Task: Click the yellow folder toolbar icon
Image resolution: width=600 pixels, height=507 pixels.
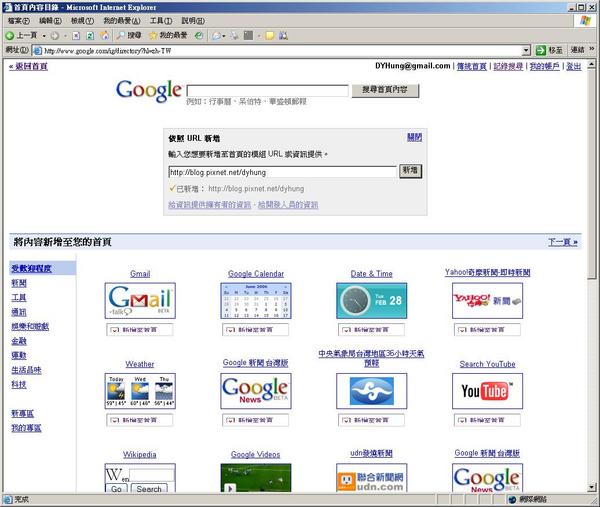Action: pyautogui.click(x=269, y=36)
